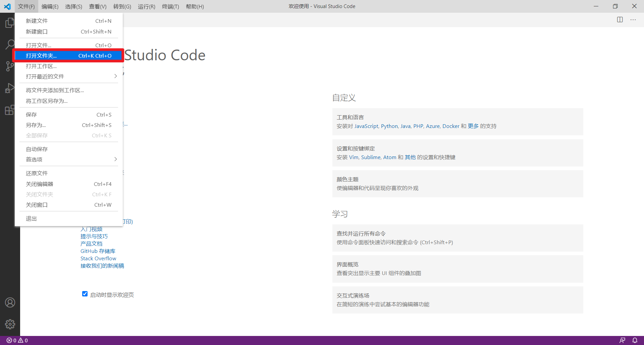This screenshot has height=345, width=644.
Task: Open the 终端(T) menu
Action: [x=170, y=6]
